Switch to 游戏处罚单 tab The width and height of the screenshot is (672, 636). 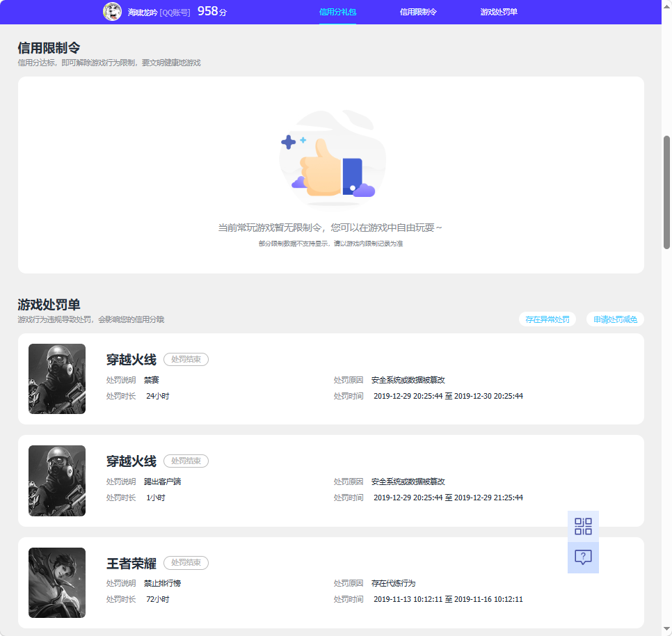(x=499, y=12)
